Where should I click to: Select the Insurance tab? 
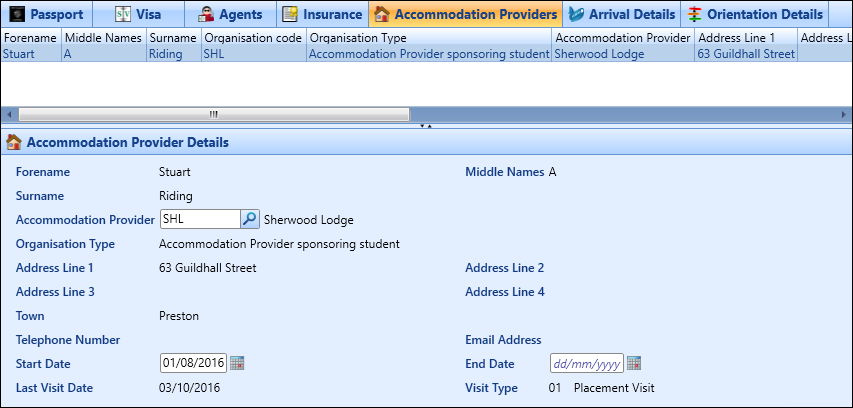click(x=322, y=14)
